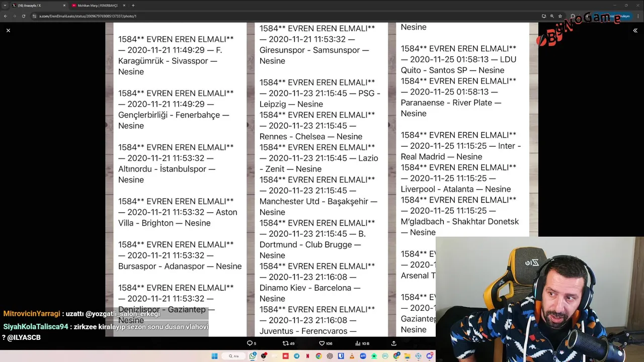Image resolution: width=644 pixels, height=362 pixels.
Task: Open Telegram from the taskbar
Action: click(296, 356)
